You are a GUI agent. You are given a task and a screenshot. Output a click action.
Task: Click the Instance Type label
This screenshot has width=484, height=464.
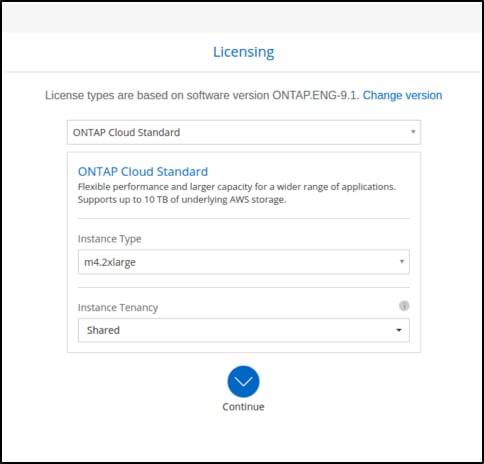[x=110, y=239]
